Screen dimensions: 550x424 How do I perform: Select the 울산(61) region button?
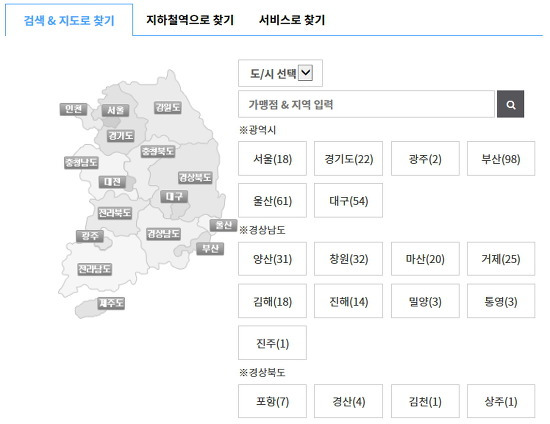[x=273, y=200]
